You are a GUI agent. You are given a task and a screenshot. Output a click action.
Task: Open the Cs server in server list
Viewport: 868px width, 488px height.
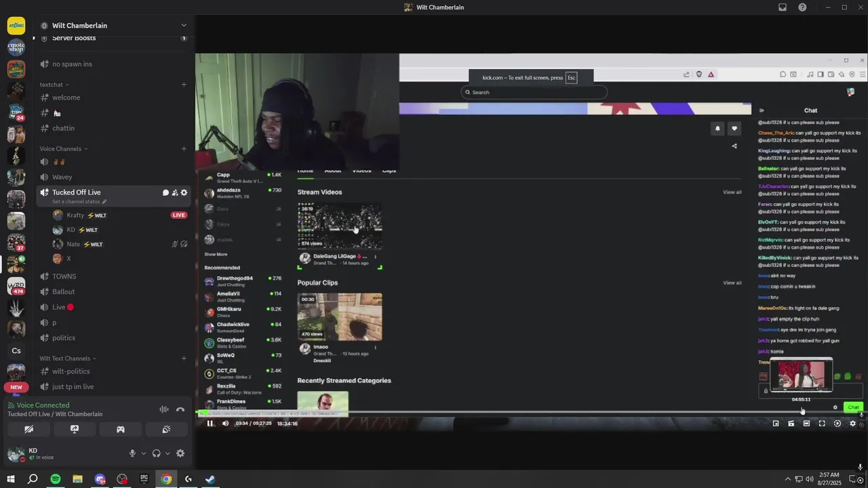16,350
